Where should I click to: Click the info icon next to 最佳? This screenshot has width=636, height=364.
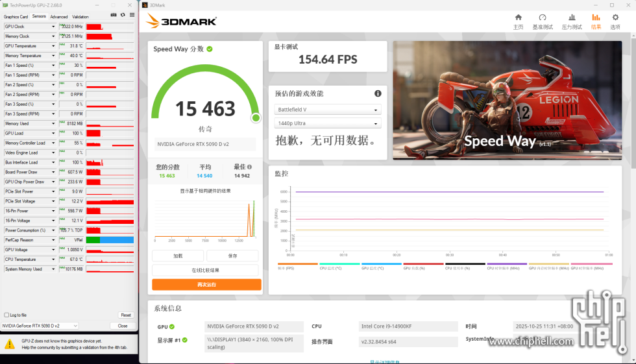249,167
